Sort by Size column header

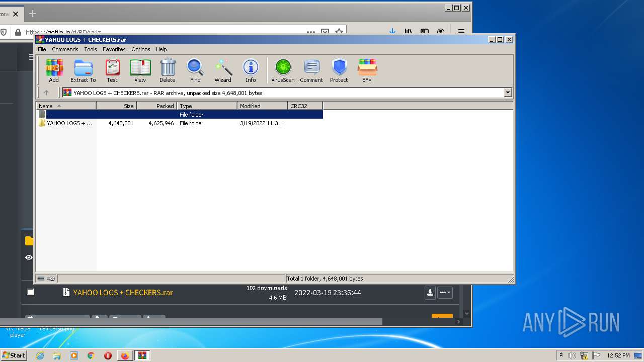pyautogui.click(x=116, y=106)
